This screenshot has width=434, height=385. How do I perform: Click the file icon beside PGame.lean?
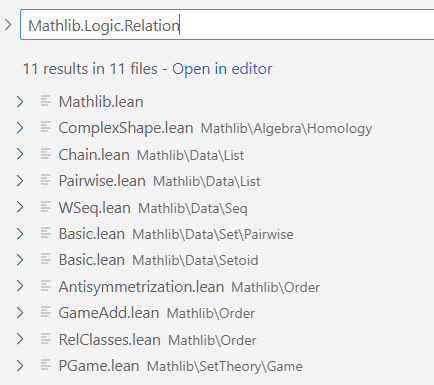(46, 365)
